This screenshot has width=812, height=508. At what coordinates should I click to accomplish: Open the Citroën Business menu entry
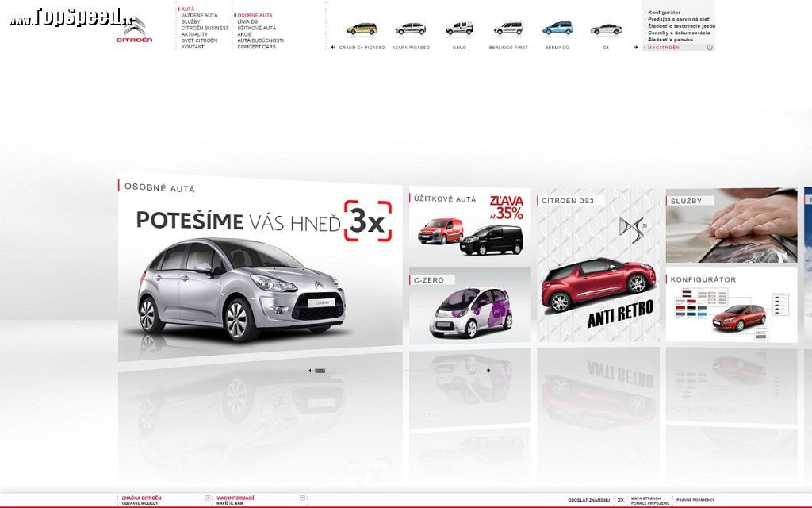click(x=205, y=28)
